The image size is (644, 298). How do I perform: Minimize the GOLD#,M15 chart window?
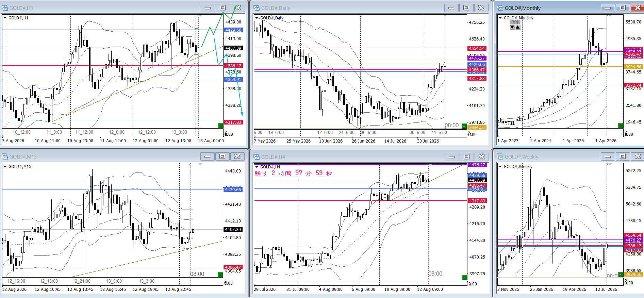(x=208, y=156)
